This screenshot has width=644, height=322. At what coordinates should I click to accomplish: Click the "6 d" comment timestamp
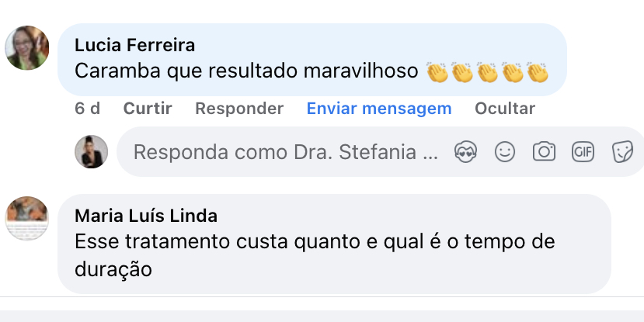click(x=87, y=109)
